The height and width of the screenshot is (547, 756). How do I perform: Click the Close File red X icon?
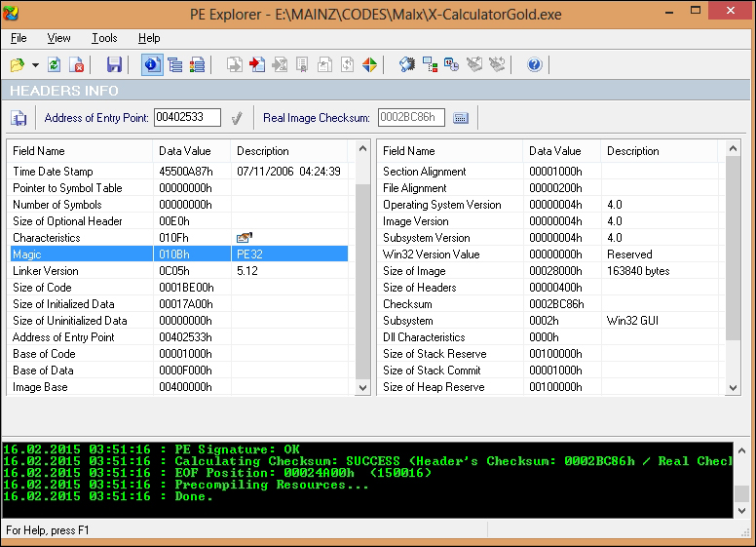pyautogui.click(x=78, y=64)
